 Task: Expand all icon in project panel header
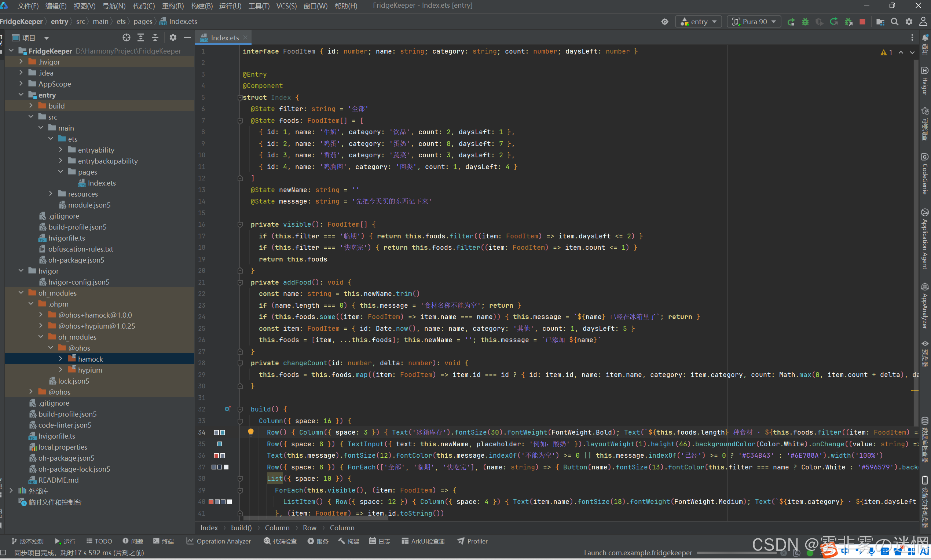pyautogui.click(x=141, y=37)
